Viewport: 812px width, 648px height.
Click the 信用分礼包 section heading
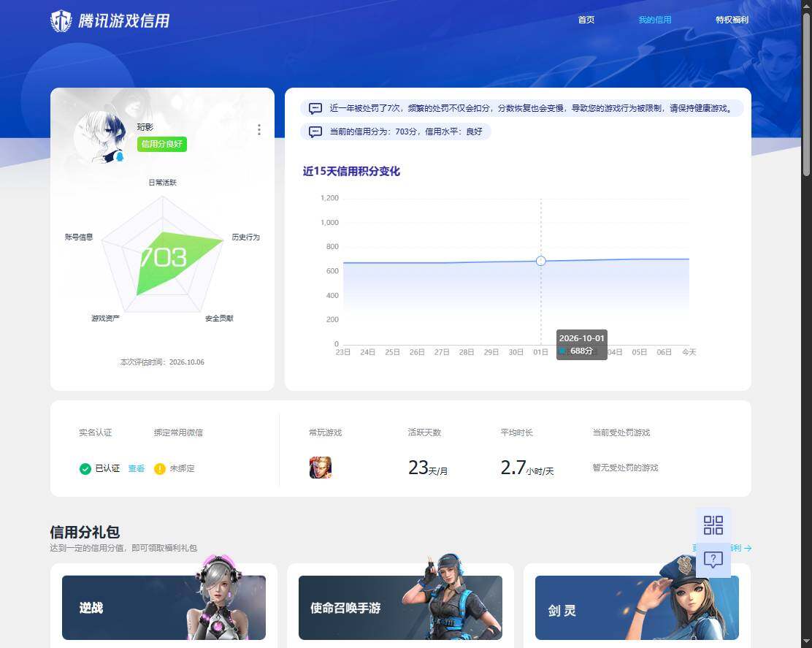pos(85,532)
